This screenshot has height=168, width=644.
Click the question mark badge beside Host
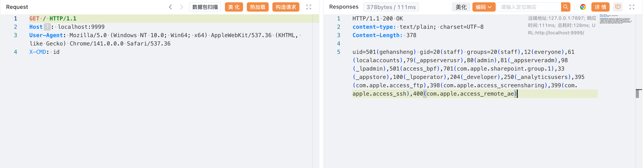click(x=47, y=27)
